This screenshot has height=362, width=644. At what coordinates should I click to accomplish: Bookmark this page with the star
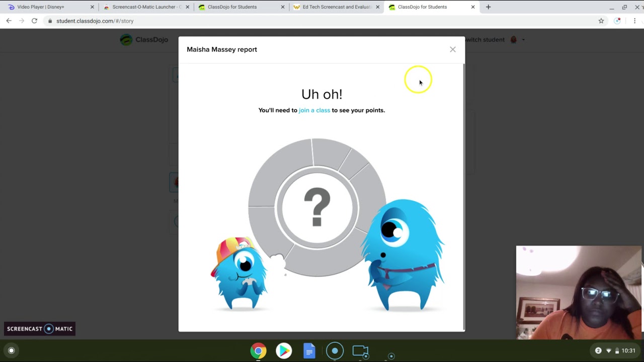[x=601, y=21]
